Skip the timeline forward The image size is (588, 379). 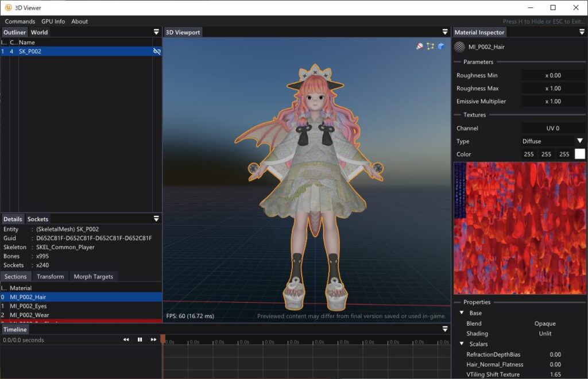pyautogui.click(x=153, y=339)
